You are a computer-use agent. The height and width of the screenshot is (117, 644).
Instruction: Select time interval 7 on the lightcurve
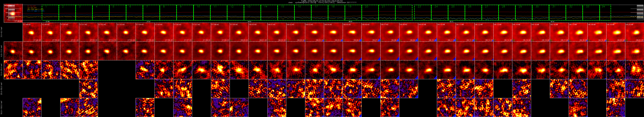[x=151, y=13]
